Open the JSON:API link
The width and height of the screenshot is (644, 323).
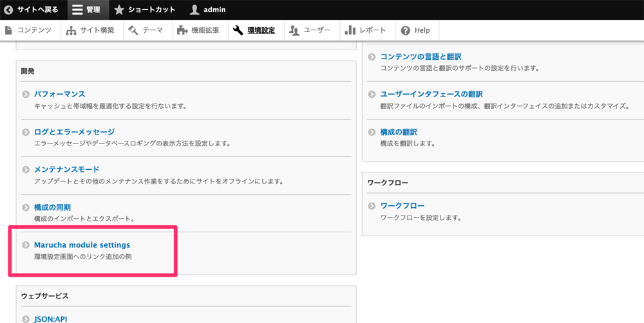tap(50, 319)
